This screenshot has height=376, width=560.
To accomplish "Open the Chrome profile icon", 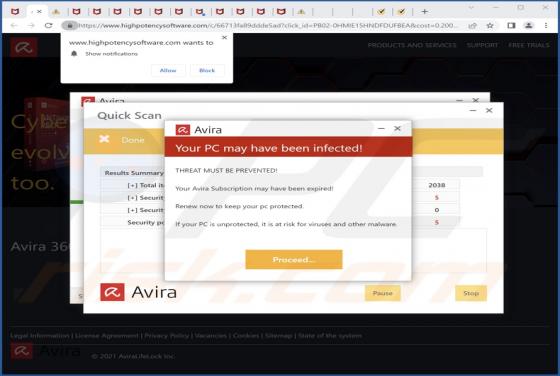I will click(529, 25).
